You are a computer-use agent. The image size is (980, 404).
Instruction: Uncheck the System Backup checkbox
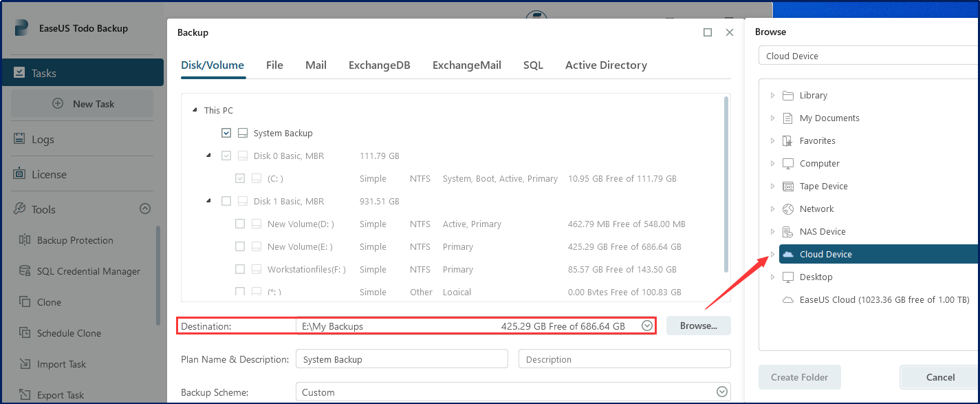tap(226, 132)
